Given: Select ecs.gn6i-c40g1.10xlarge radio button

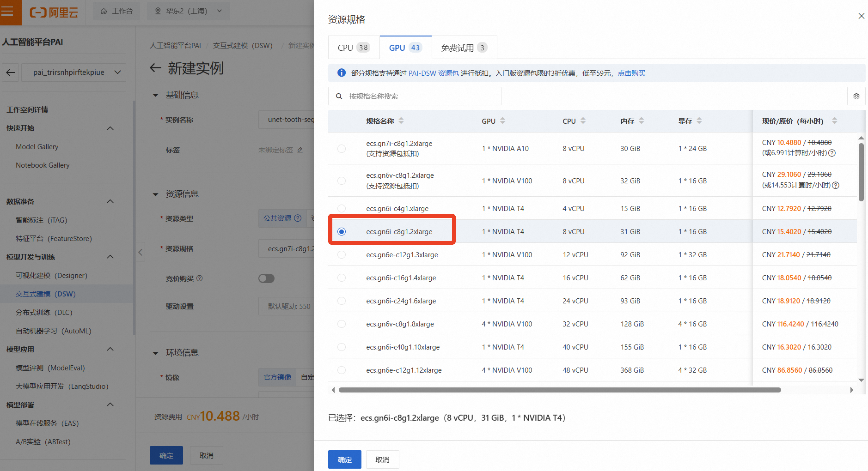Looking at the screenshot, I should coord(342,347).
